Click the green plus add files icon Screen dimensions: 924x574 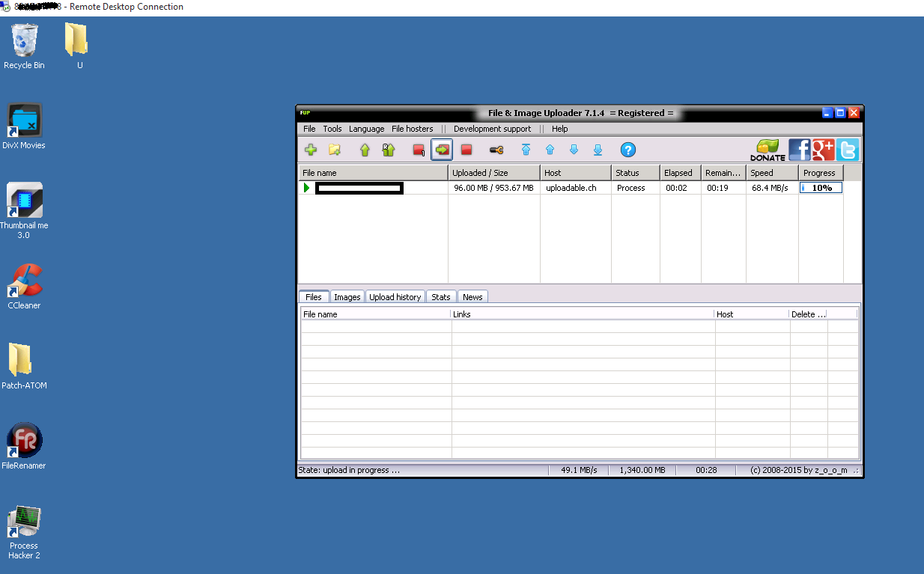point(311,150)
